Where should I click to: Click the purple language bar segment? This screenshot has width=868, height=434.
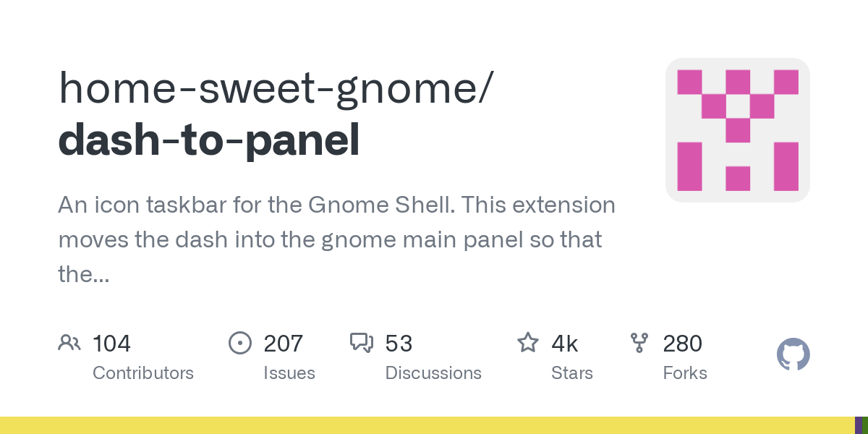pyautogui.click(x=858, y=425)
